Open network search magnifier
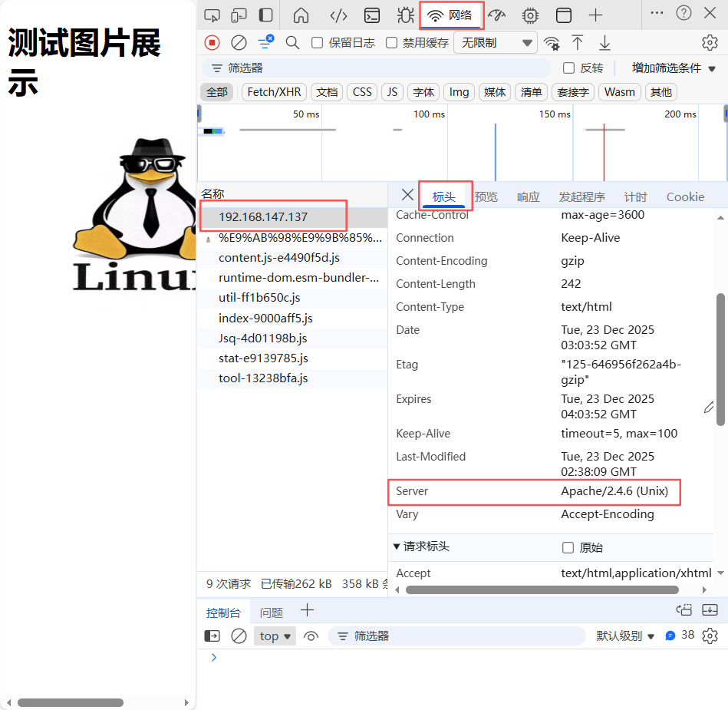 (292, 43)
